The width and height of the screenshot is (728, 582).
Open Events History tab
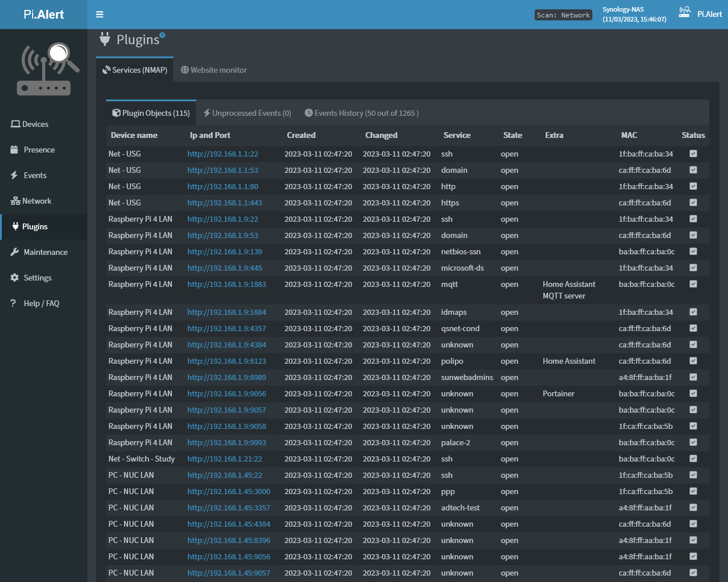pos(362,113)
